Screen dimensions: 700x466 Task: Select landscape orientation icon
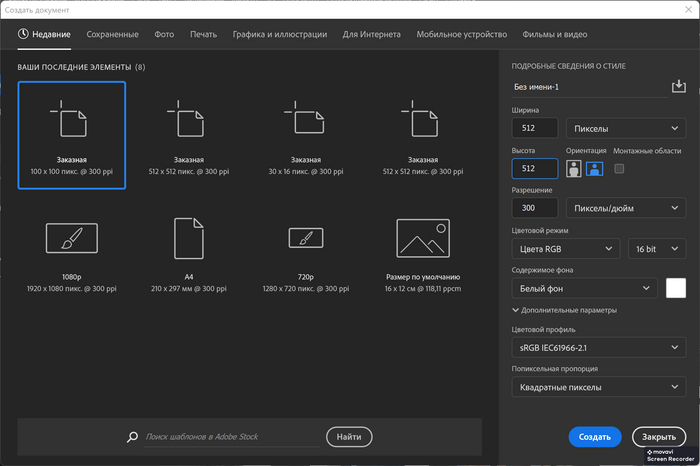point(595,169)
